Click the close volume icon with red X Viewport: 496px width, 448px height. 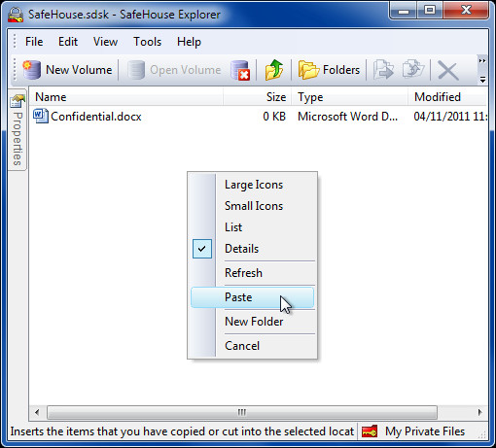[x=240, y=70]
